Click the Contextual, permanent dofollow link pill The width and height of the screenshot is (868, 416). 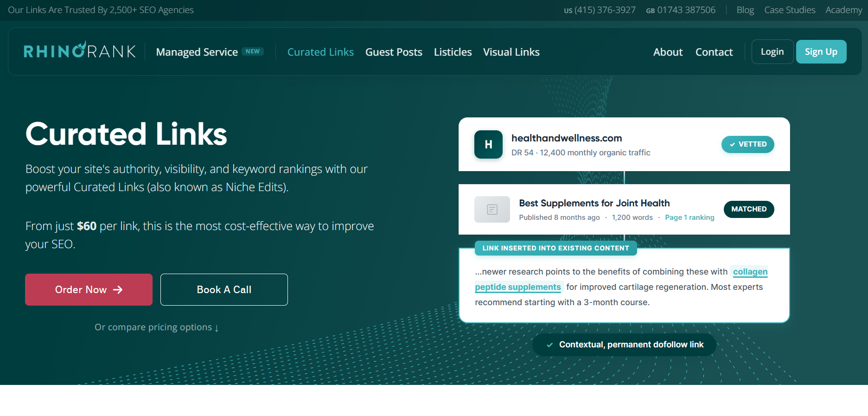624,345
